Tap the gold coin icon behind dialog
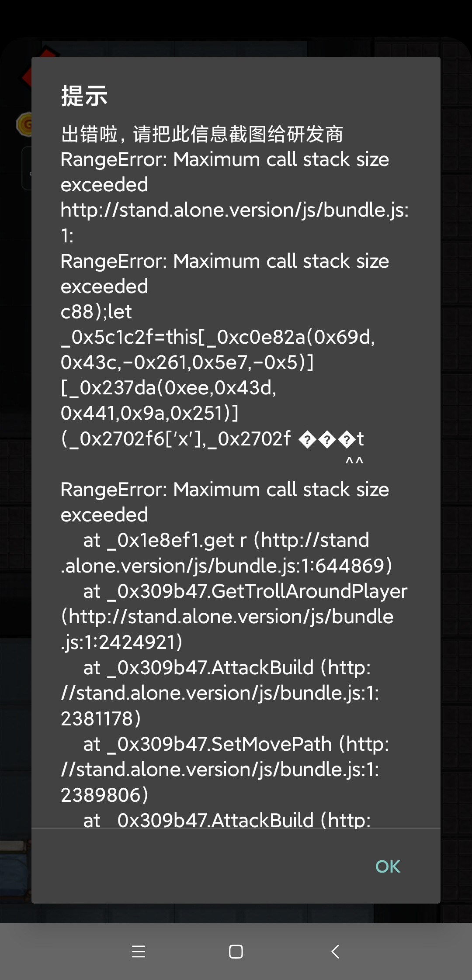 24,124
